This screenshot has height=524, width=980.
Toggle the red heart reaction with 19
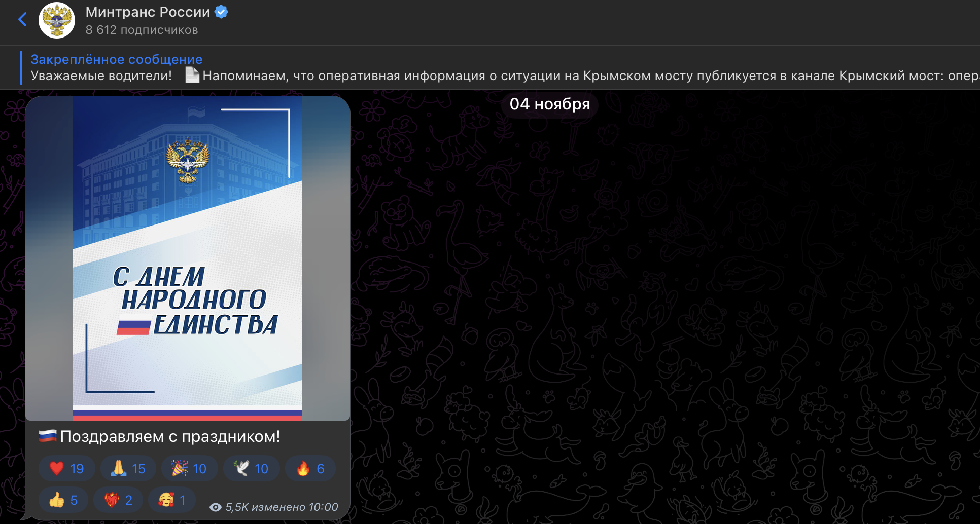pos(66,469)
